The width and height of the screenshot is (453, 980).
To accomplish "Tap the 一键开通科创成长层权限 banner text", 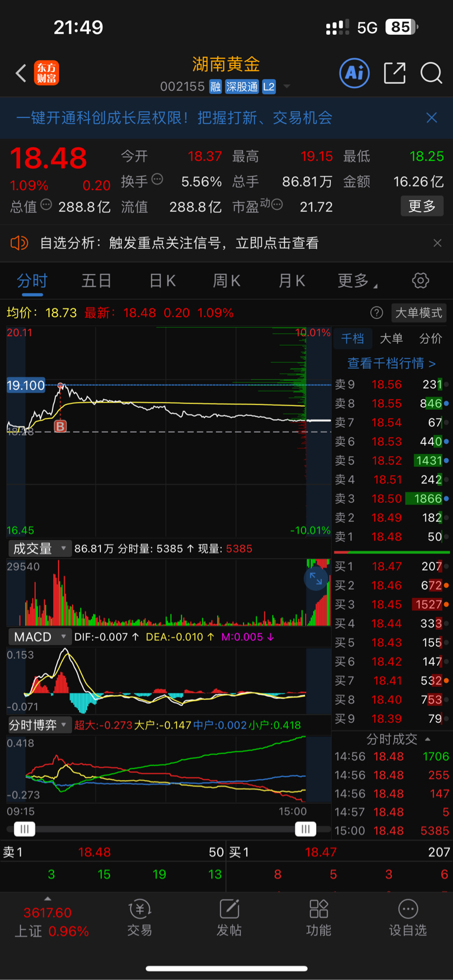I will (174, 117).
